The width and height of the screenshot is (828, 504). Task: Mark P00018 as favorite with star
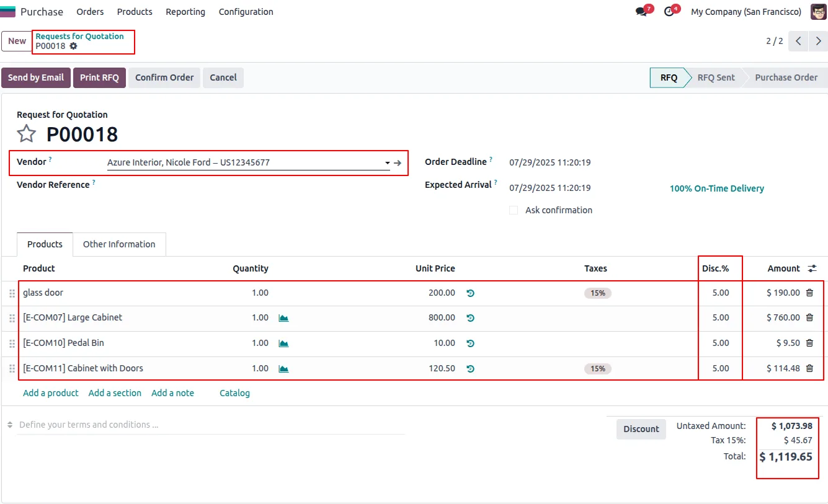pos(27,134)
